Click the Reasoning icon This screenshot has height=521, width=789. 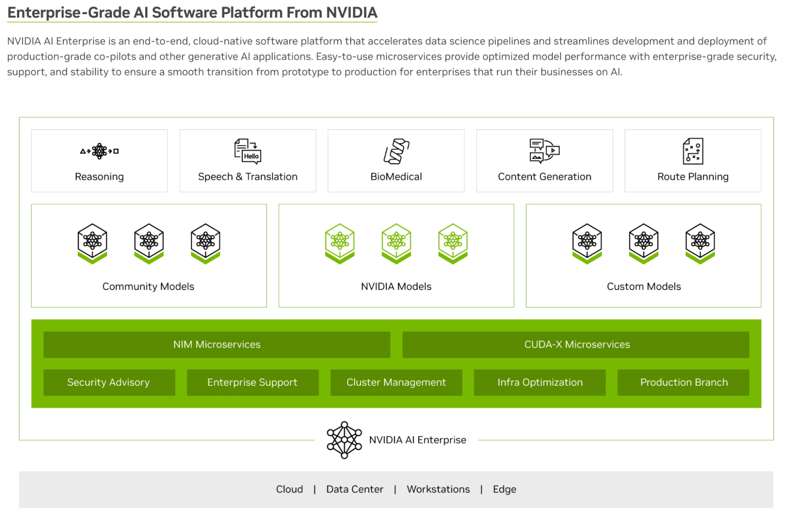tap(99, 151)
